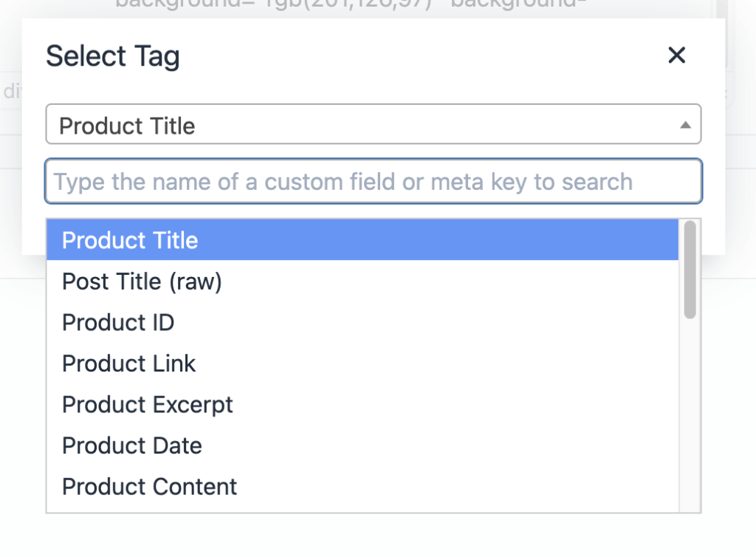Open the Product Title combo box
Viewport: 756px width, 557px height.
[373, 124]
